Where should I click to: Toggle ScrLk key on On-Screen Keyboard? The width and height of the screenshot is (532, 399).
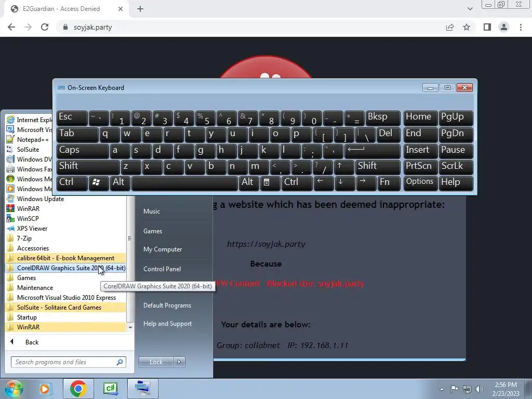(456, 167)
